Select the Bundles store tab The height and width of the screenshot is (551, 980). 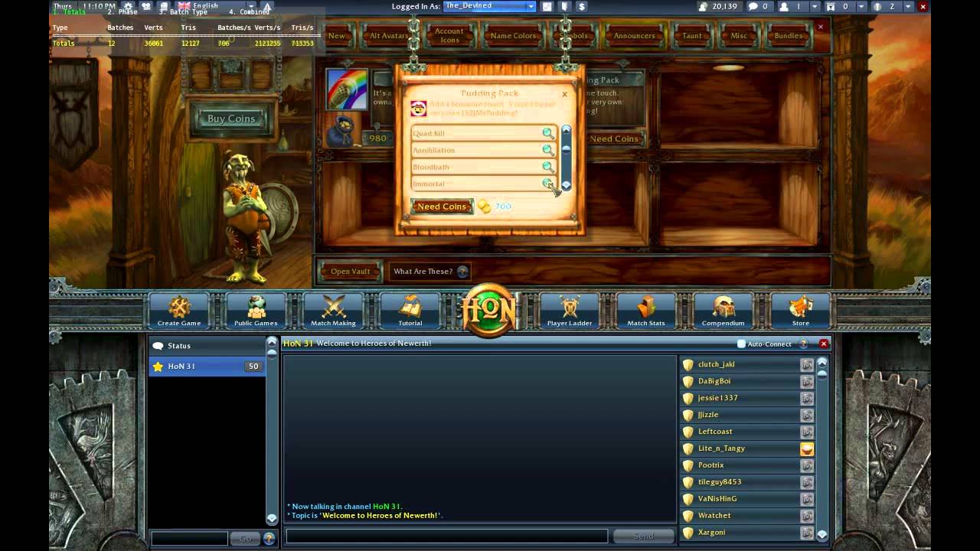point(789,35)
